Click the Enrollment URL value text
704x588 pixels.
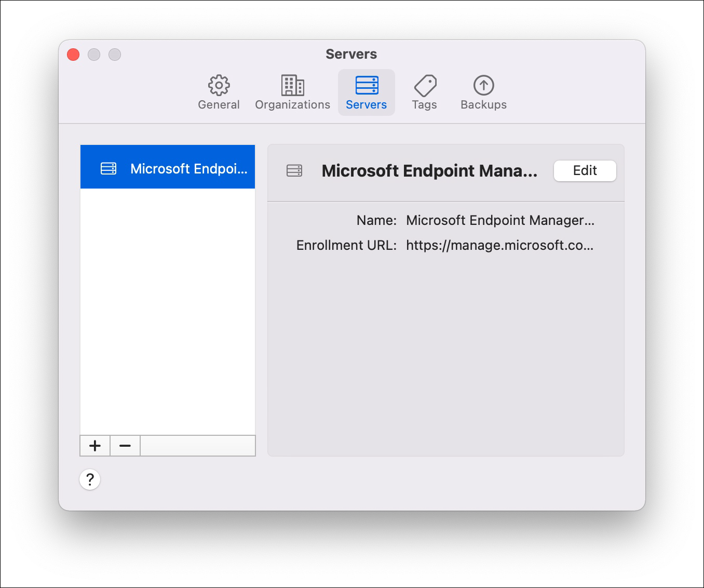click(x=499, y=245)
